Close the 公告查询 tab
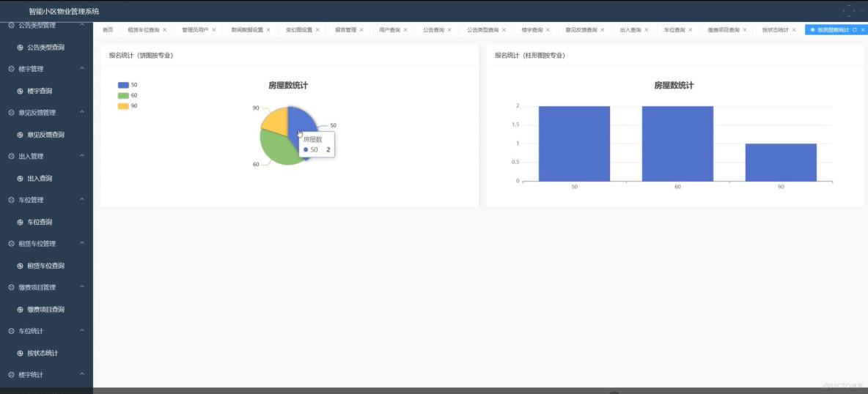This screenshot has width=868, height=394. (449, 30)
